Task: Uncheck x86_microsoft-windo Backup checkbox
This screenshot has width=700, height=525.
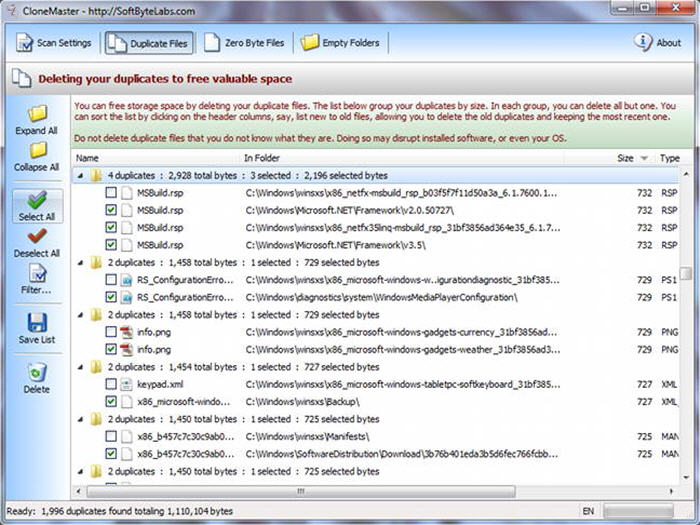Action: coord(111,402)
